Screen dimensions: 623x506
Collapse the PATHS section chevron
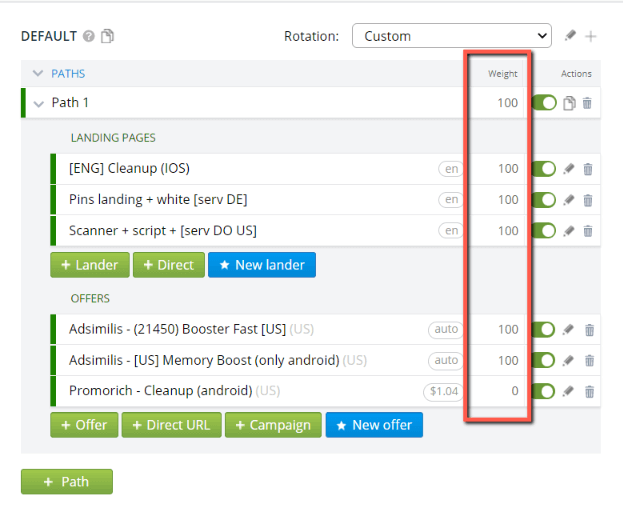pos(38,73)
